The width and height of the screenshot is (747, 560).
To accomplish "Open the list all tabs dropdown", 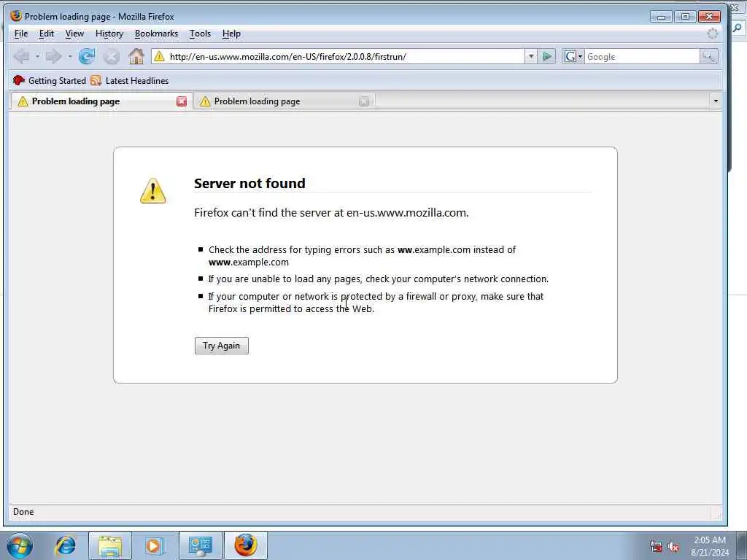I will [x=716, y=101].
